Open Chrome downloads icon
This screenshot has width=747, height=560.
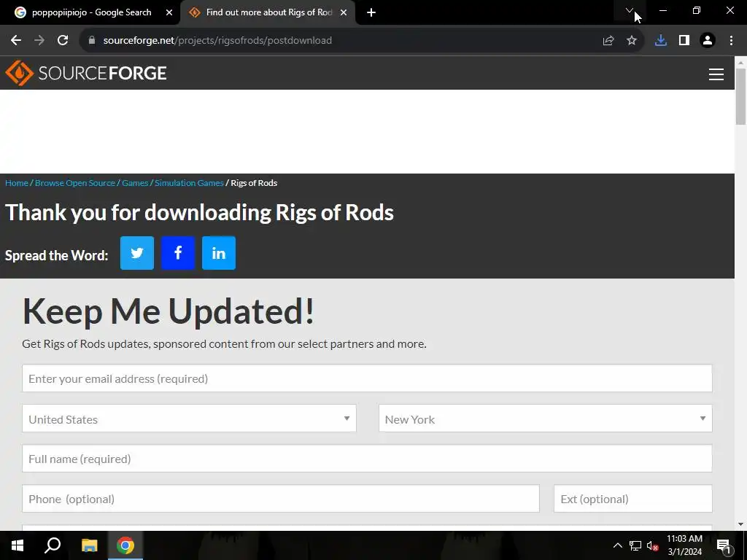point(661,41)
